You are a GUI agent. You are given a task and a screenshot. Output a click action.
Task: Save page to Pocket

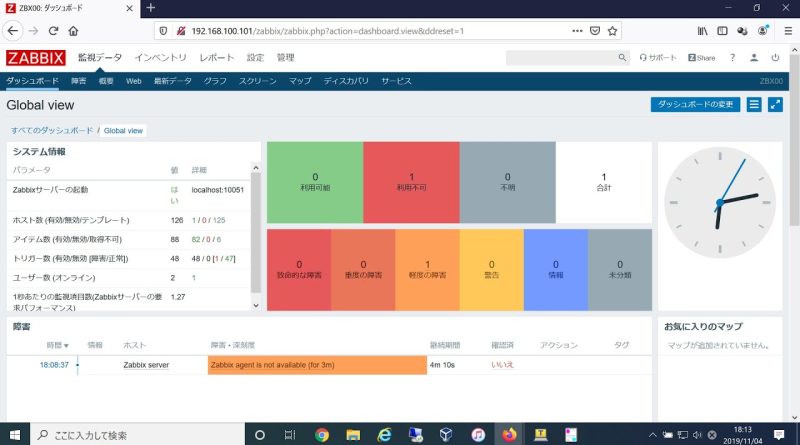pyautogui.click(x=595, y=31)
